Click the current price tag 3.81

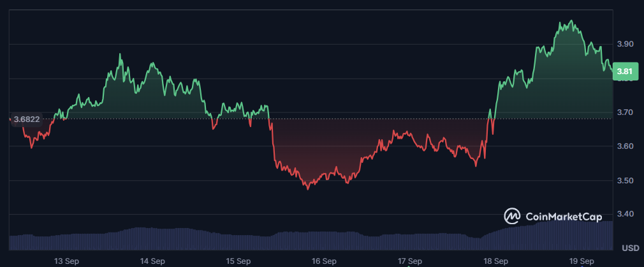click(x=626, y=71)
